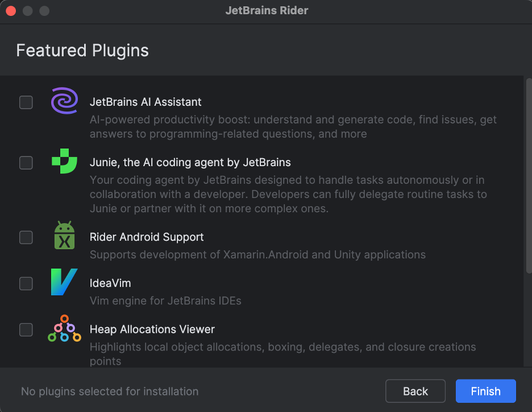Click the IdeaVim V logo icon
Screen dimensions: 532x412
pyautogui.click(x=64, y=282)
